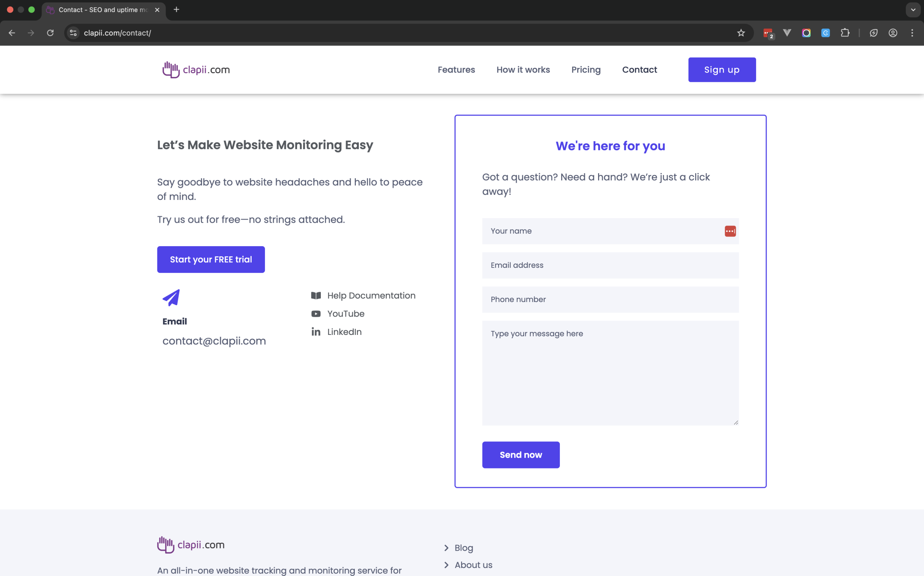Open the Chrome three-dot menu
This screenshot has height=576, width=924.
pyautogui.click(x=912, y=33)
